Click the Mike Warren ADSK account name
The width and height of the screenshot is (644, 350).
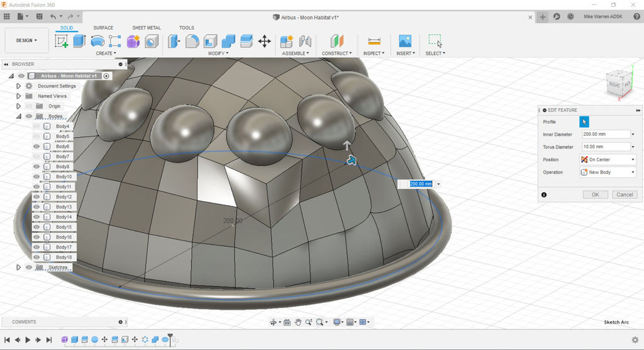pyautogui.click(x=603, y=16)
